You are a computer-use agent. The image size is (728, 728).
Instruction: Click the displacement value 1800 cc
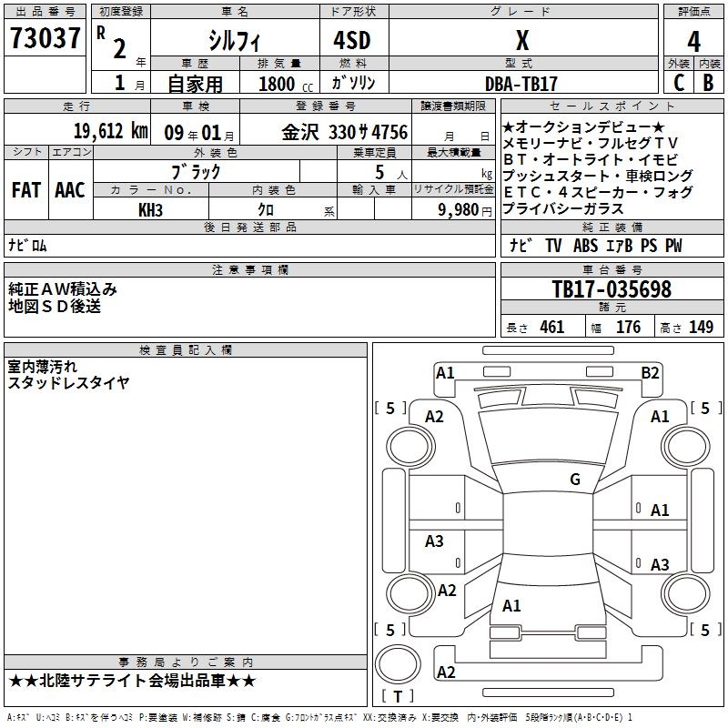click(286, 84)
